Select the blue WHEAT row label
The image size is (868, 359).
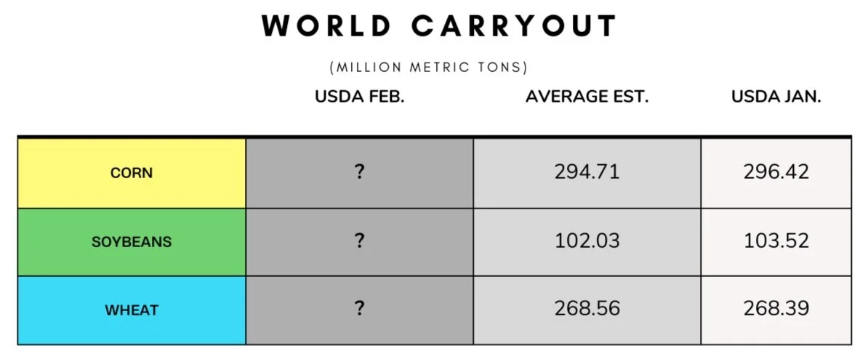132,310
